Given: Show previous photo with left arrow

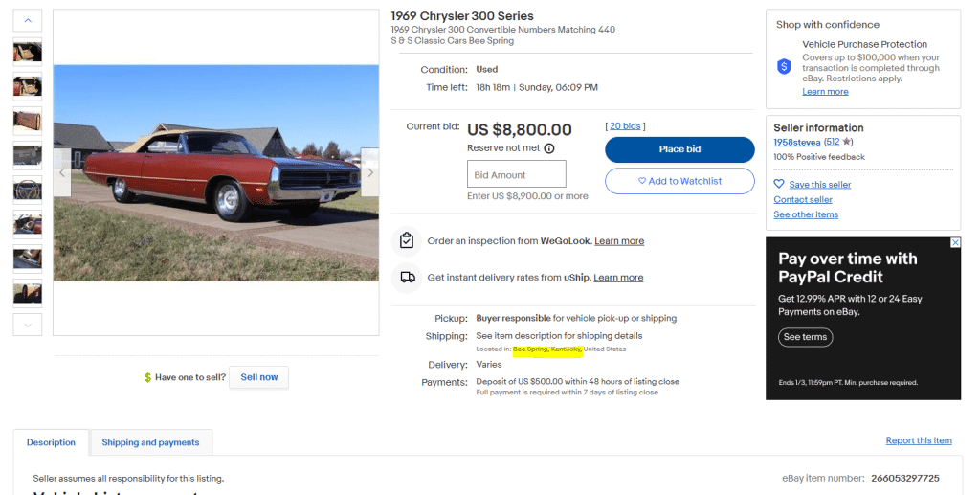Looking at the screenshot, I should point(62,173).
